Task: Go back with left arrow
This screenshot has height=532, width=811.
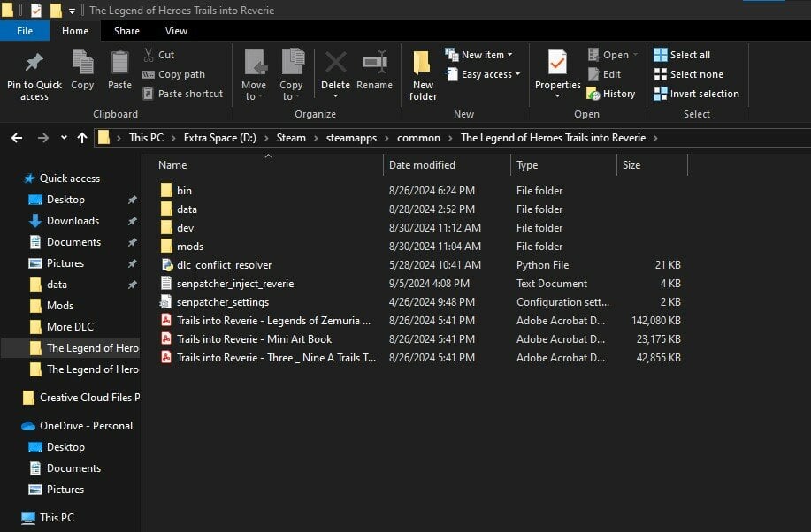Action: (17, 138)
